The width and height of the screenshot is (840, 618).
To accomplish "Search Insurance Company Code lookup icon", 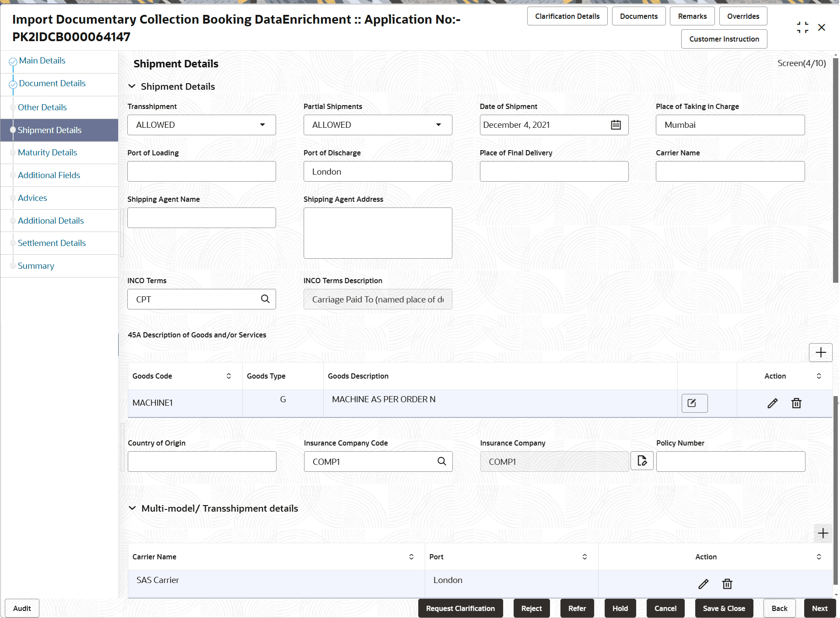I will (x=442, y=461).
